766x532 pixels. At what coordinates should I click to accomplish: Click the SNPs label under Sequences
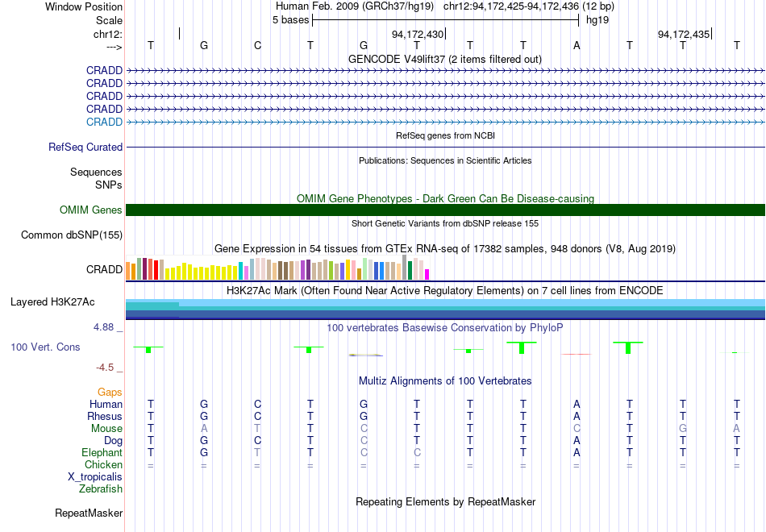pyautogui.click(x=109, y=185)
